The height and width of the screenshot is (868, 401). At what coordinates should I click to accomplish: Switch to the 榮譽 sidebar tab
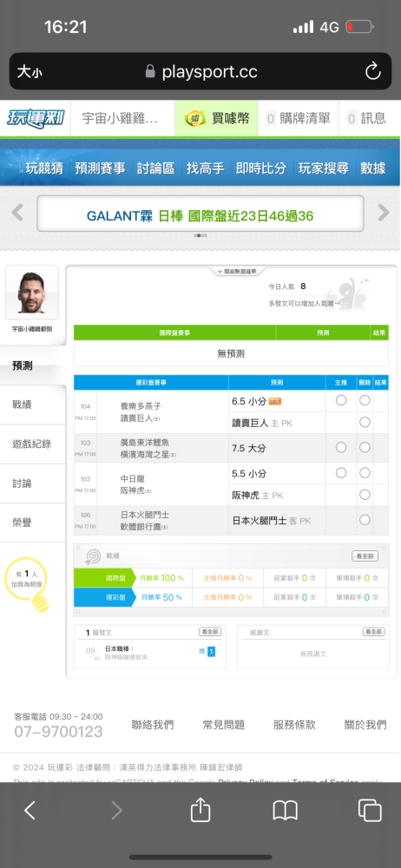tap(33, 523)
